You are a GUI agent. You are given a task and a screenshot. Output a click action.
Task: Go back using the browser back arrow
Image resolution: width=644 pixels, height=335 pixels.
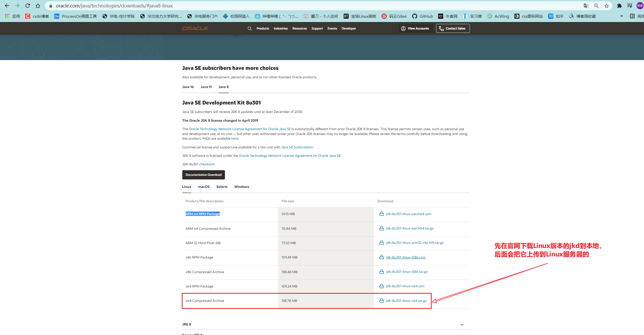tap(7, 6)
